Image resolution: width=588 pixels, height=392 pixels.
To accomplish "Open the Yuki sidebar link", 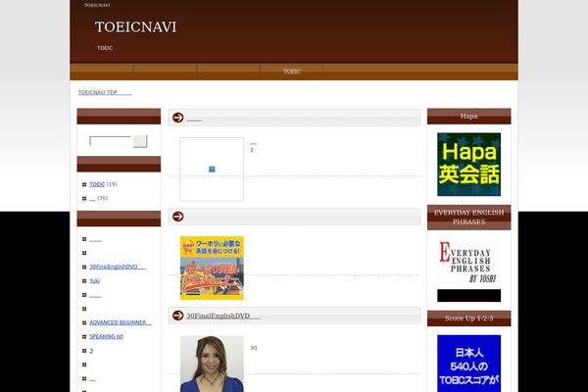I will (94, 280).
